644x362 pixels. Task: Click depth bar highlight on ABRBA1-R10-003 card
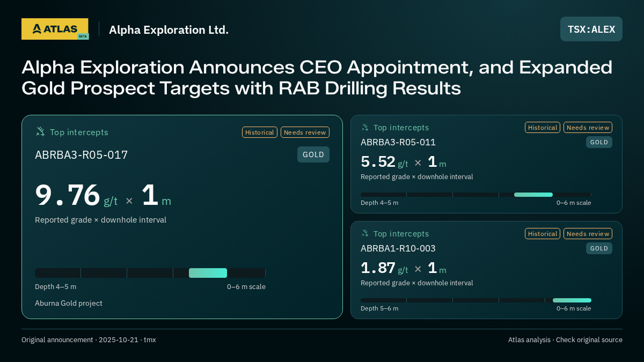(x=572, y=300)
